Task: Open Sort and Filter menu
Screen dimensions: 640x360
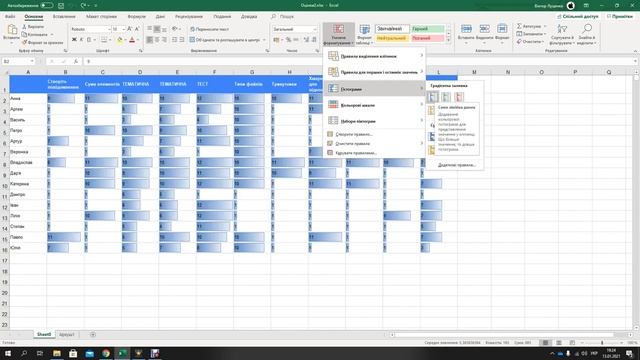Action: (x=562, y=34)
